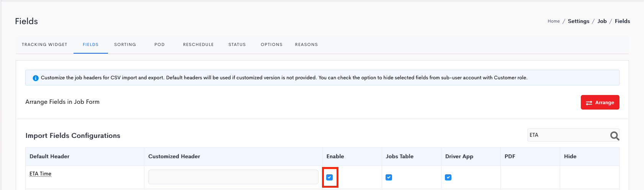Open the POD tab
The height and width of the screenshot is (190, 644).
160,44
